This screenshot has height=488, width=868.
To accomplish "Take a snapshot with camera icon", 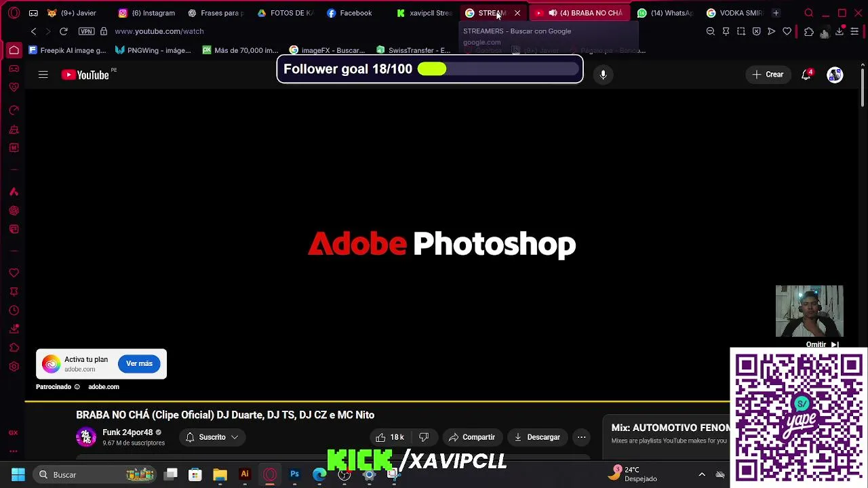I will pyautogui.click(x=741, y=31).
